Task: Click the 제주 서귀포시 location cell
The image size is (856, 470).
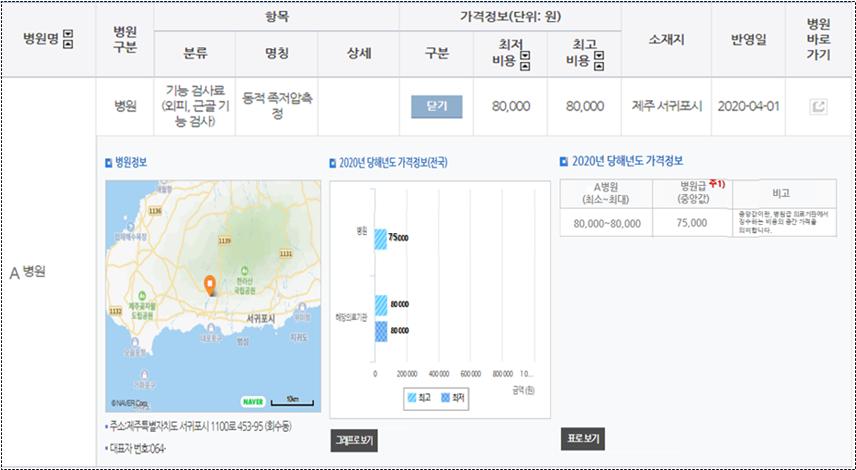Action: 667,106
